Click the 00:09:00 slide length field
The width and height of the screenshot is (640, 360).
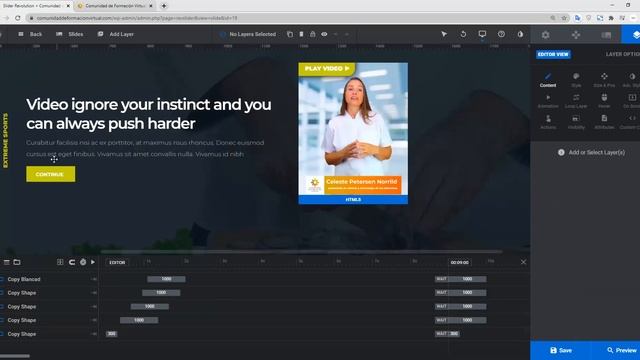pyautogui.click(x=460, y=262)
